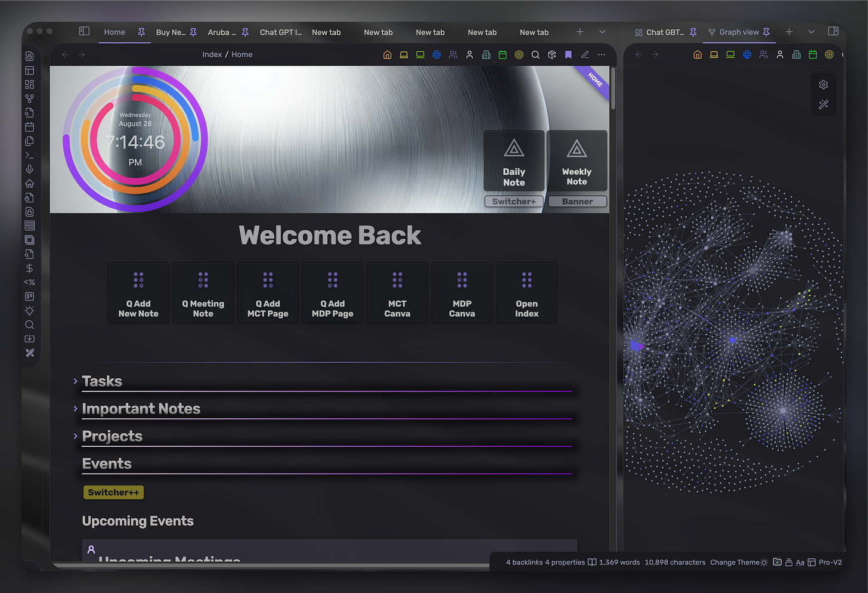Click the microphone icon in left ribbon
The image size is (868, 593).
[29, 169]
